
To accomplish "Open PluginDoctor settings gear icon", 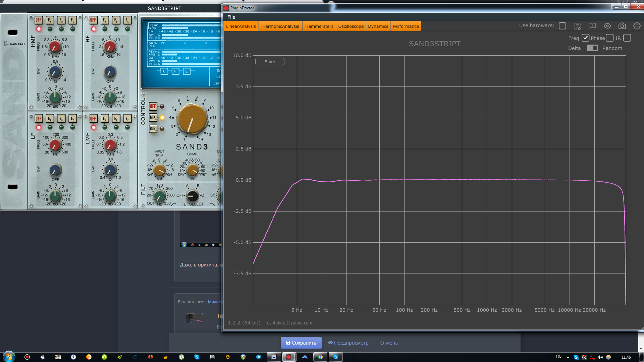I will (x=637, y=26).
